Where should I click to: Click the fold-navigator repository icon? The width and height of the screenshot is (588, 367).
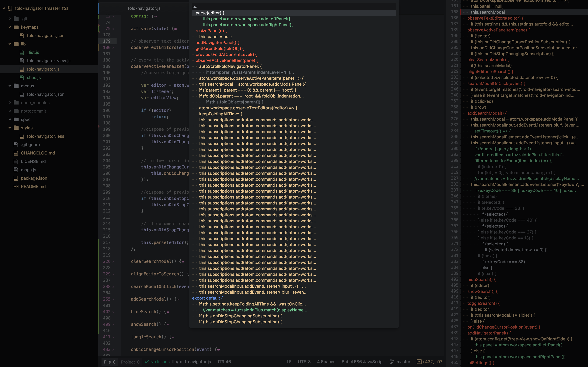10,8
